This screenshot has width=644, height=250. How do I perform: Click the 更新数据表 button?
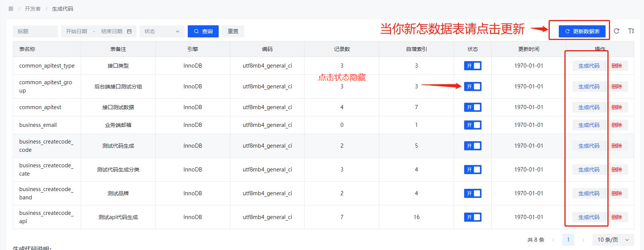(x=582, y=31)
